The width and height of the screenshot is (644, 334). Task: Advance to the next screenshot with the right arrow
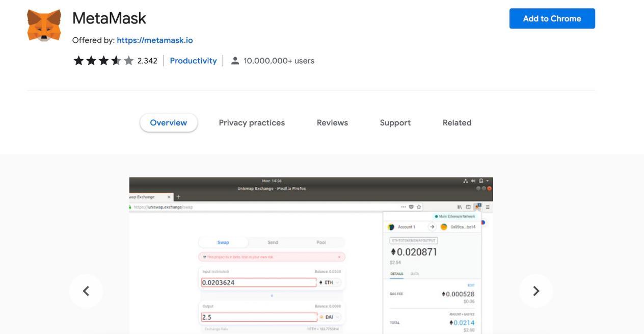click(x=535, y=291)
